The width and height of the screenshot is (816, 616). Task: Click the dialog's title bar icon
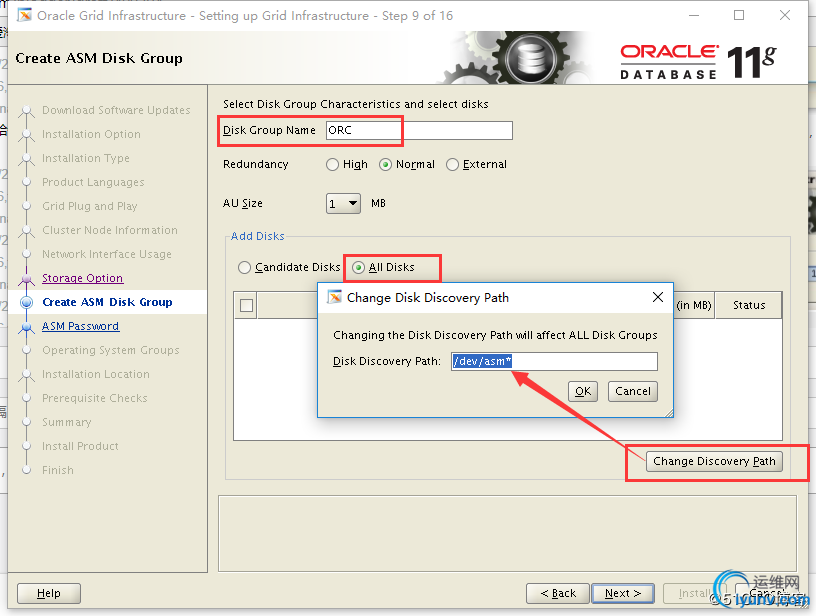335,297
